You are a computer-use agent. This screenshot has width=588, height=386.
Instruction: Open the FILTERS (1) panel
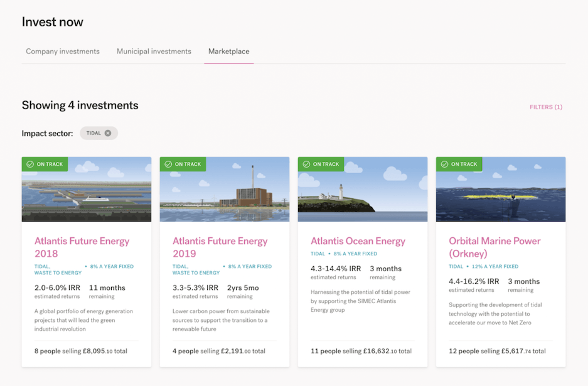[546, 107]
